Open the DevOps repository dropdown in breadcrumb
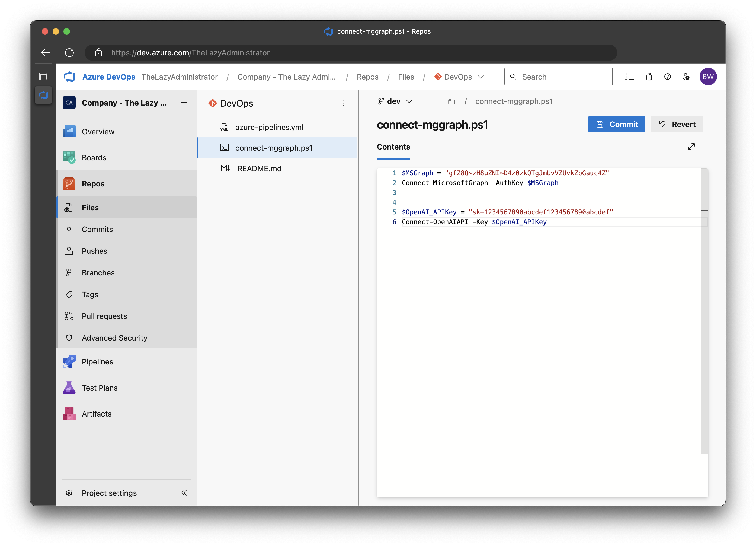 click(x=459, y=77)
